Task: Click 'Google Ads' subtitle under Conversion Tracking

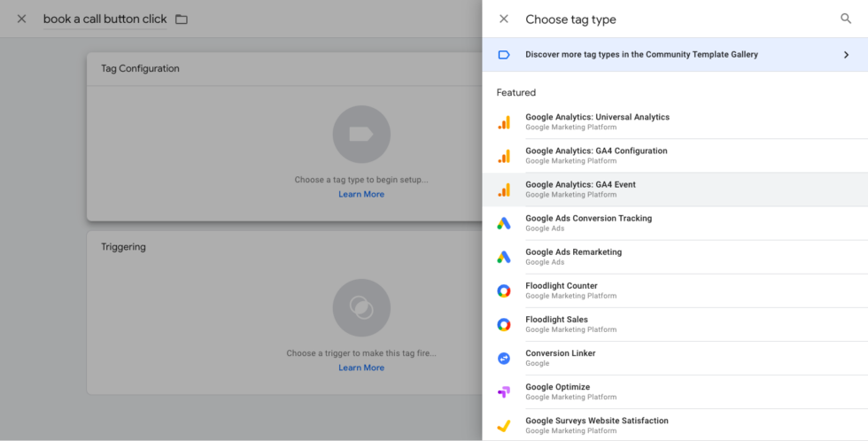Action: click(x=545, y=228)
